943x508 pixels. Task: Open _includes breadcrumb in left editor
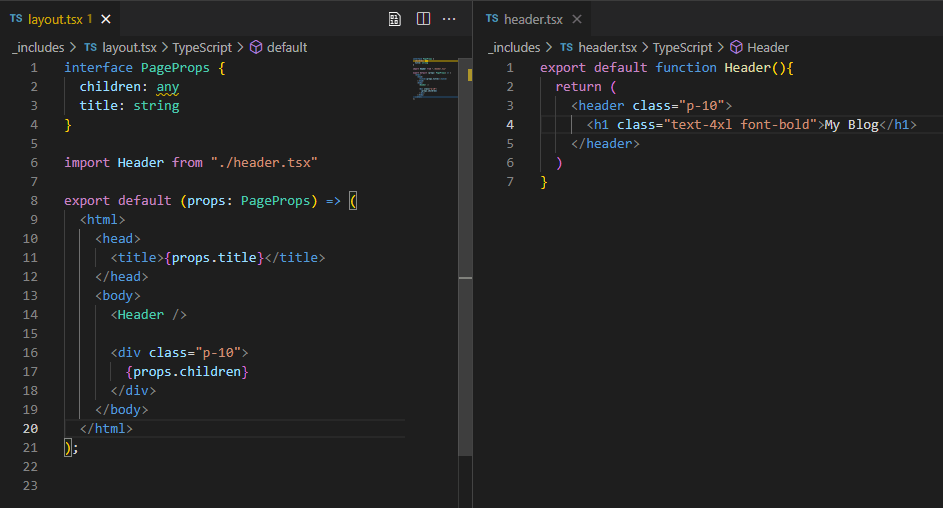click(x=38, y=47)
